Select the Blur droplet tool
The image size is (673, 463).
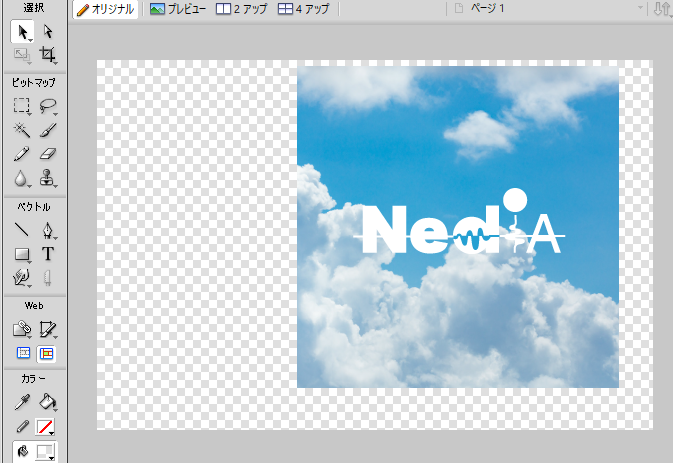[x=22, y=178]
